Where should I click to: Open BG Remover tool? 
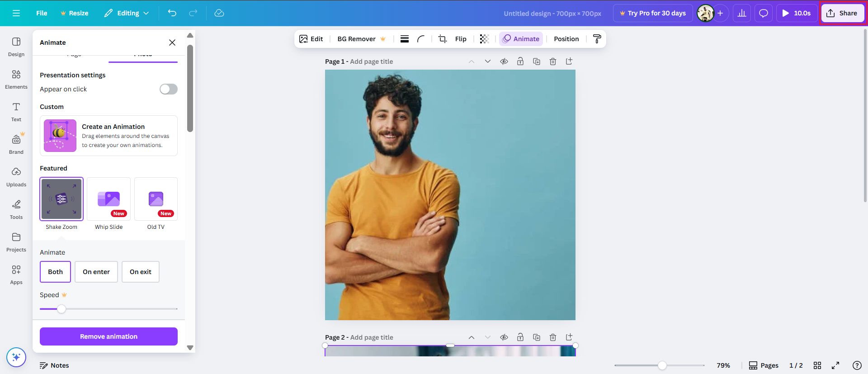tap(362, 39)
